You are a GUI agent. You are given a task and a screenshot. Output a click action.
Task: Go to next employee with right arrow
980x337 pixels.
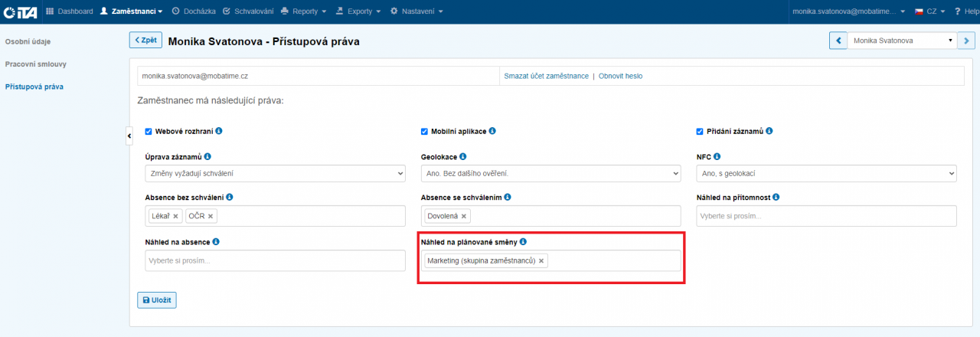point(965,41)
